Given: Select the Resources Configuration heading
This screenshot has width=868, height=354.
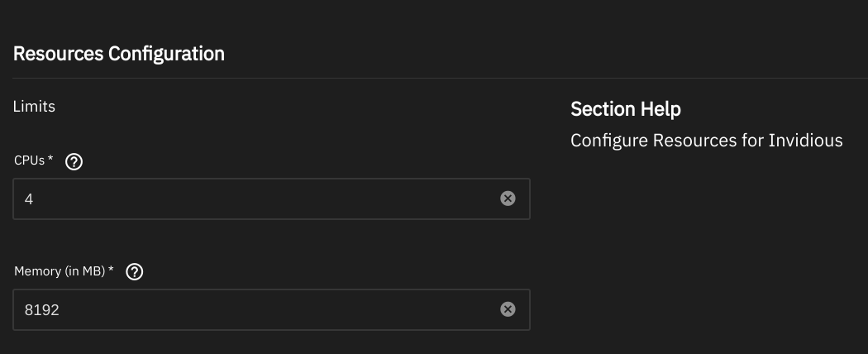Looking at the screenshot, I should 119,54.
